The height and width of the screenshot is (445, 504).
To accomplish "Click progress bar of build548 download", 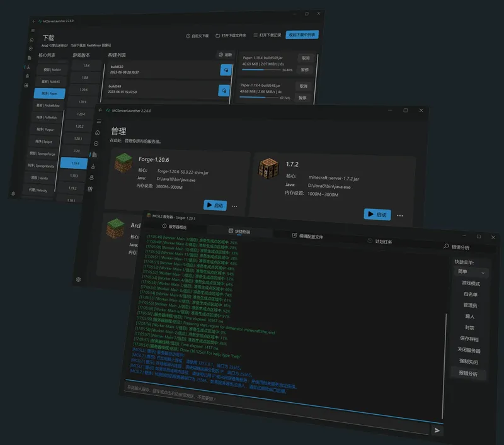I will pyautogui.click(x=259, y=98).
